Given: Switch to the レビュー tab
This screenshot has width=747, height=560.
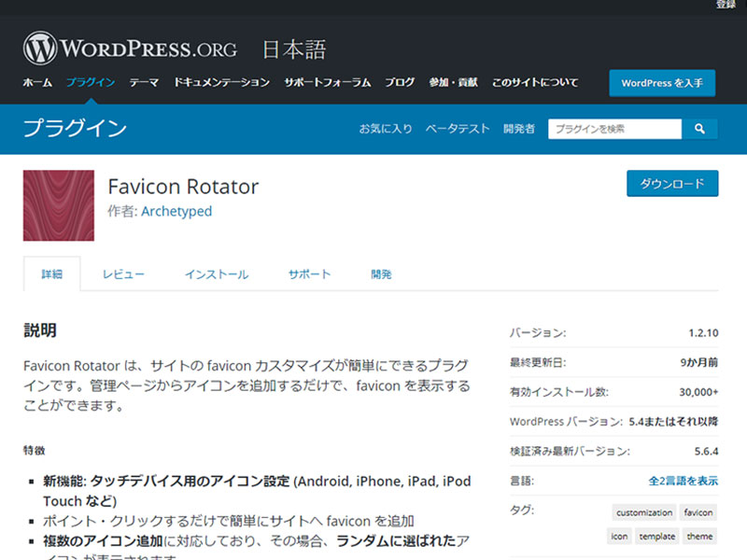Looking at the screenshot, I should 123,274.
